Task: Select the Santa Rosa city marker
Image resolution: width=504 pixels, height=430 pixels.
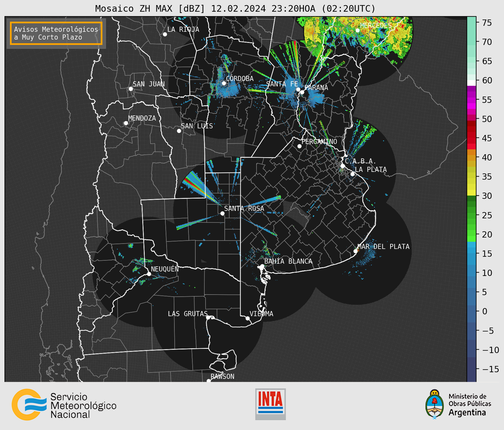Action: (222, 213)
